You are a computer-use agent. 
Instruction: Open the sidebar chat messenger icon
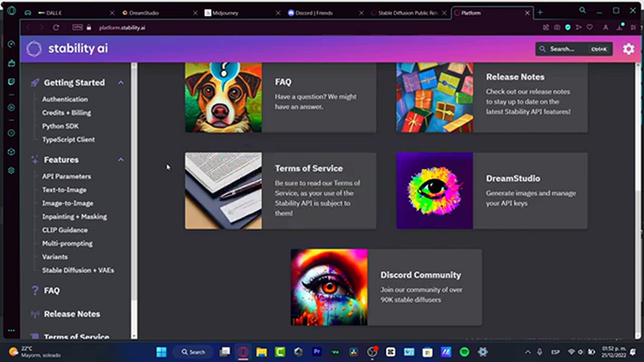11,82
